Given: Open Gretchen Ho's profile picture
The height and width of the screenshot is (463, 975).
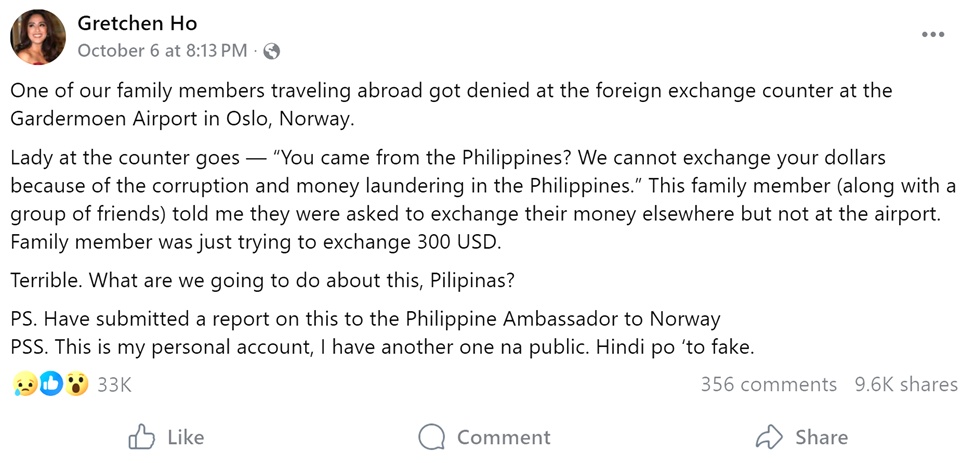Looking at the screenshot, I should click(38, 37).
